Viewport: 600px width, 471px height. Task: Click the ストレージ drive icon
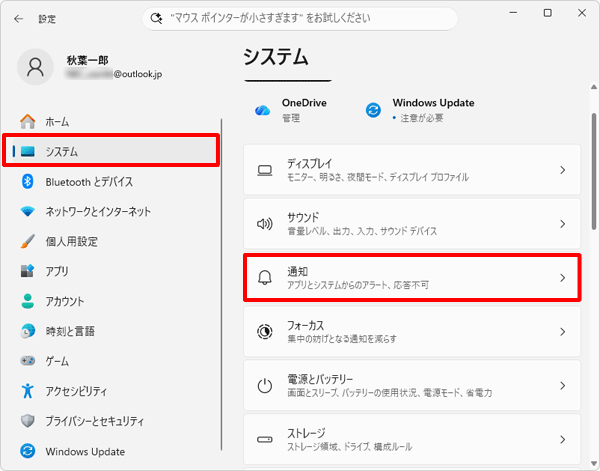pos(265,439)
